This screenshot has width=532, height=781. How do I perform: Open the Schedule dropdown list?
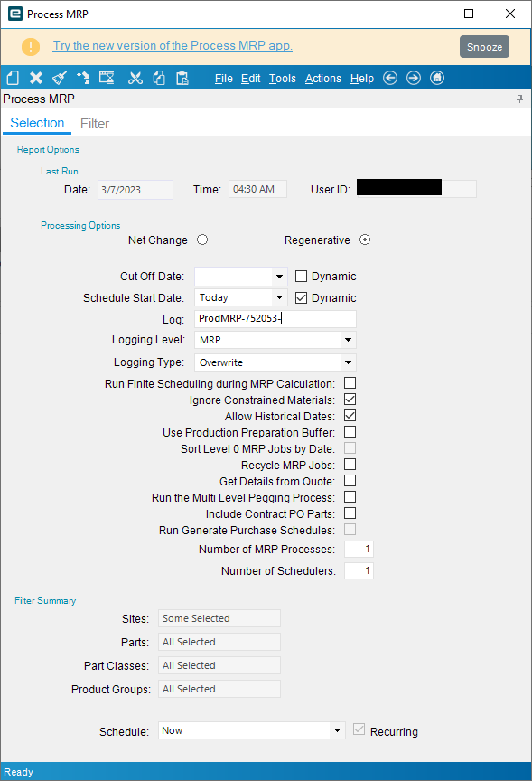338,730
